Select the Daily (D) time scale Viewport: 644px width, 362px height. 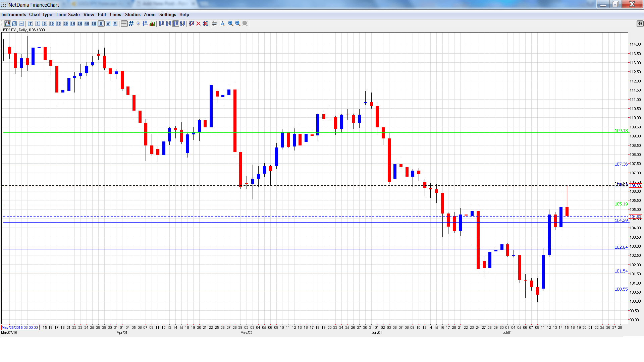tap(101, 23)
